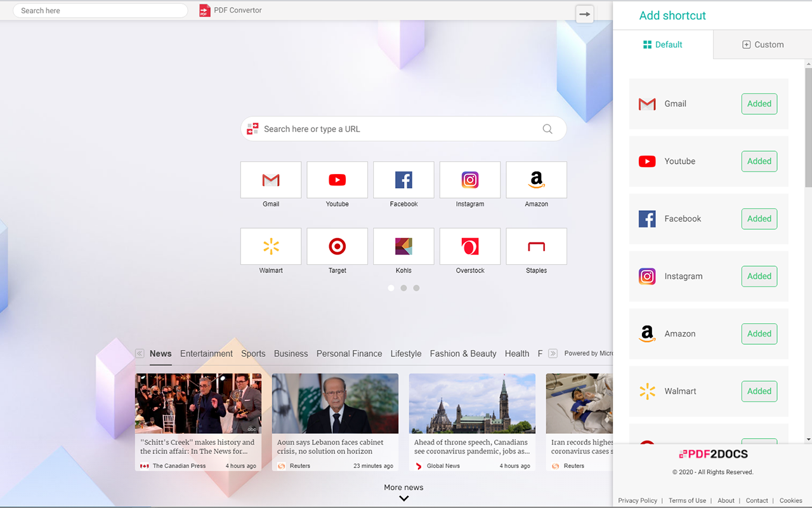The image size is (812, 508).
Task: Open the Facebook shortcut icon
Action: (403, 180)
